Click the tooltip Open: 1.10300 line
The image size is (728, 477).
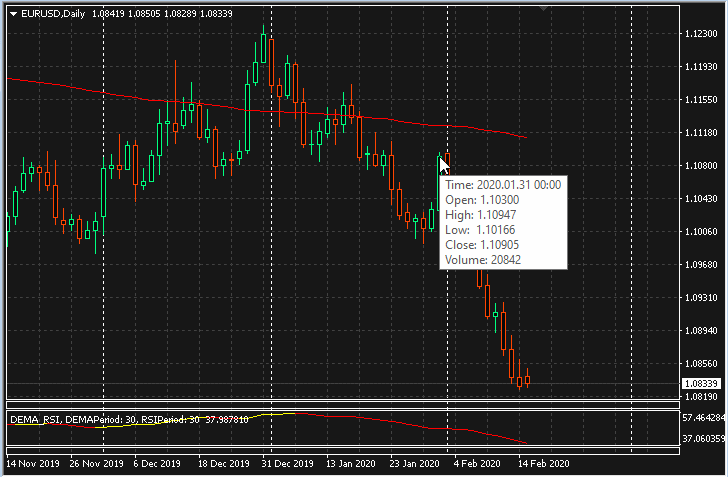coord(482,200)
